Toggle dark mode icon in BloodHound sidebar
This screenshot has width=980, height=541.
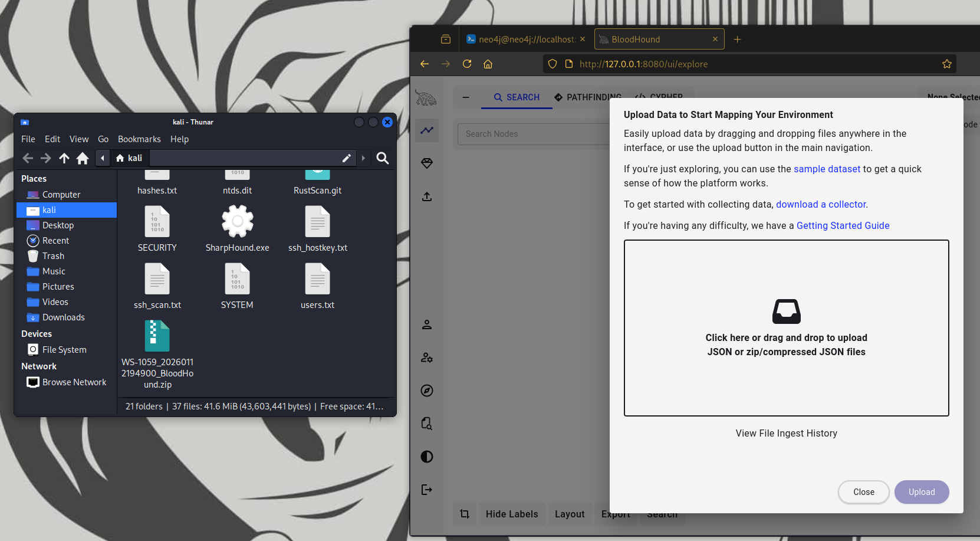pos(427,457)
